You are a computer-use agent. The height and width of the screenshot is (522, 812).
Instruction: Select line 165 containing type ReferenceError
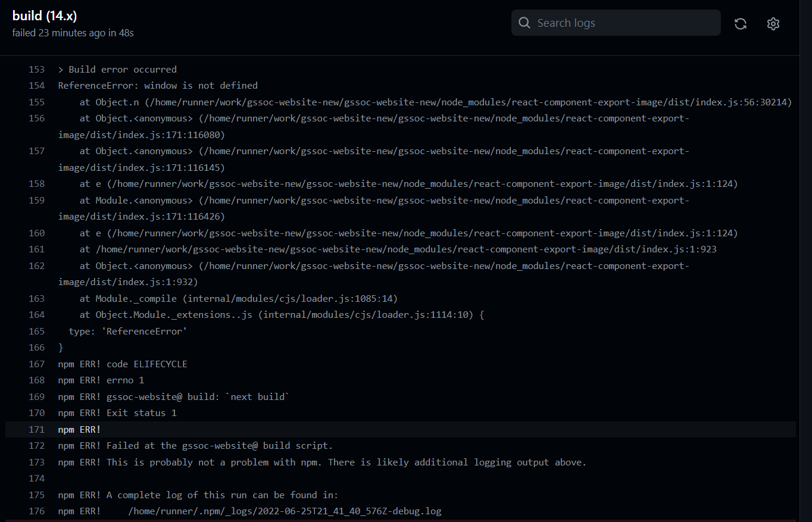click(36, 331)
